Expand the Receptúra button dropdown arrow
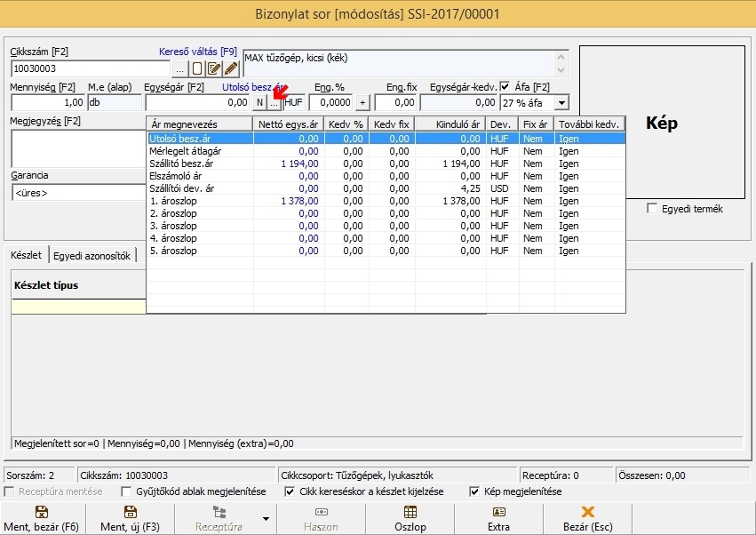This screenshot has height=535, width=756. [x=265, y=518]
